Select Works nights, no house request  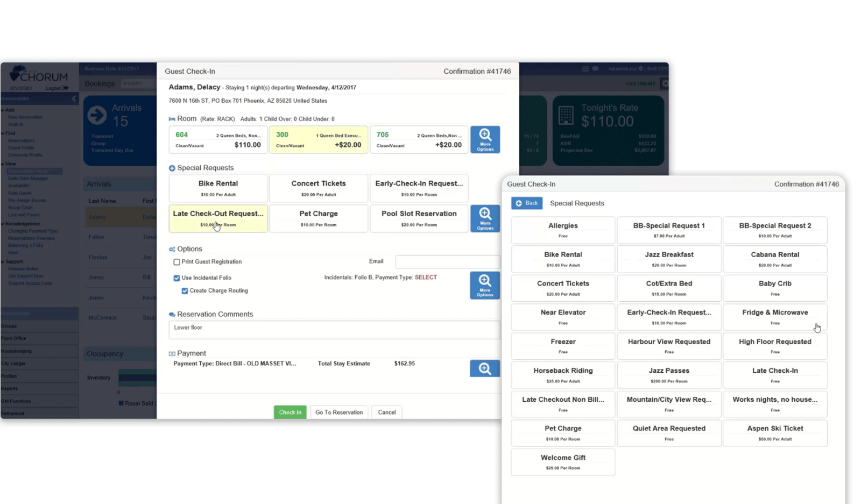[x=775, y=404]
